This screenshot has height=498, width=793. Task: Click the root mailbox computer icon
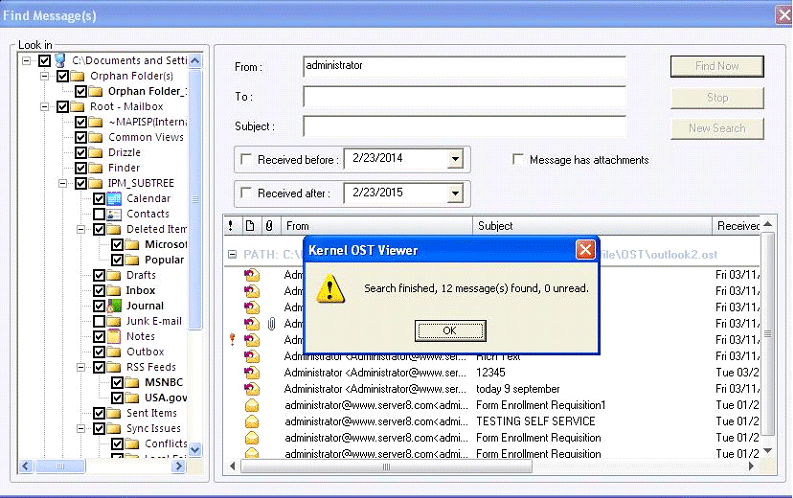(x=60, y=60)
